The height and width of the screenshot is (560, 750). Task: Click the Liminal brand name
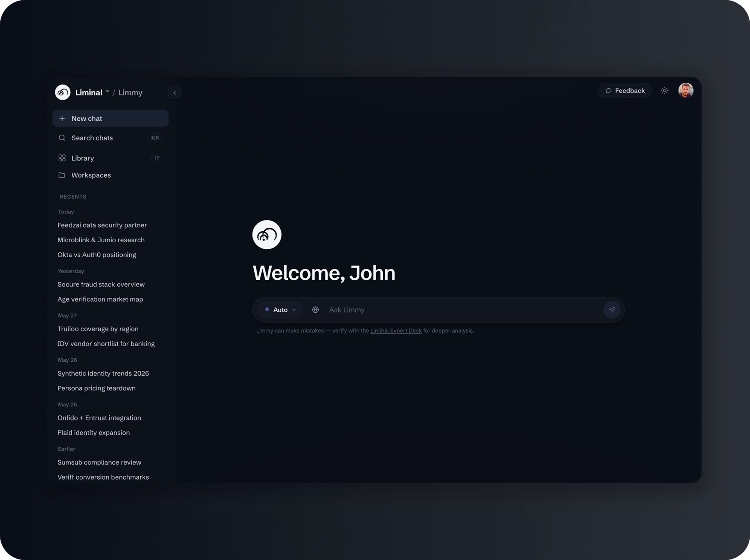point(89,93)
